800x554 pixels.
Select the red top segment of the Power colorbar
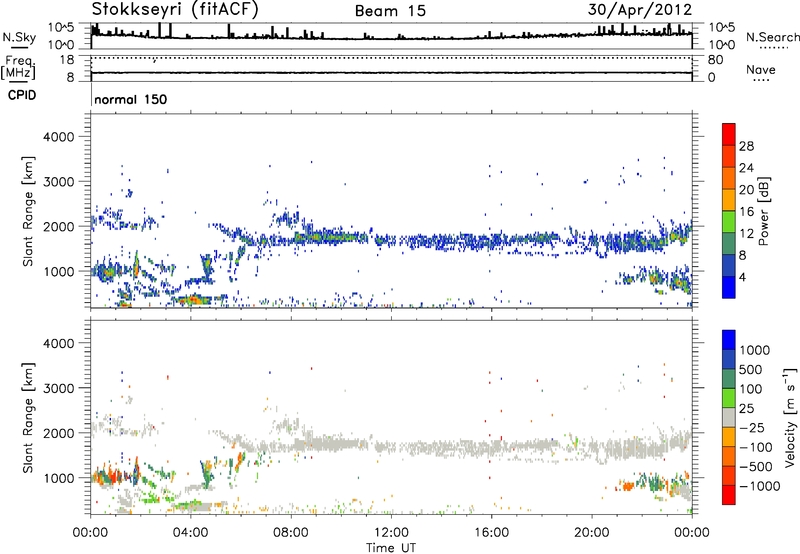(x=729, y=135)
